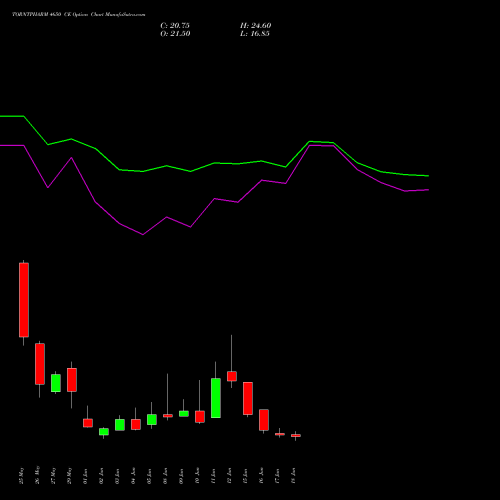Click the 09 Jun date label

pyautogui.click(x=182, y=476)
